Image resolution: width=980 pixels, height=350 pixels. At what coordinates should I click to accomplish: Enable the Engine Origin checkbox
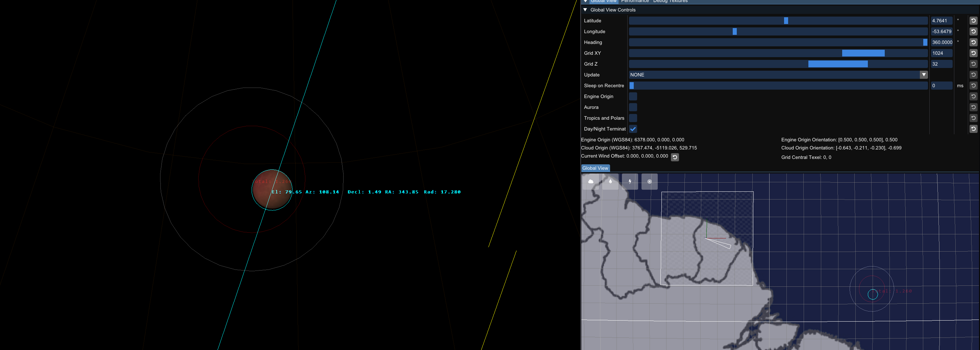point(633,96)
